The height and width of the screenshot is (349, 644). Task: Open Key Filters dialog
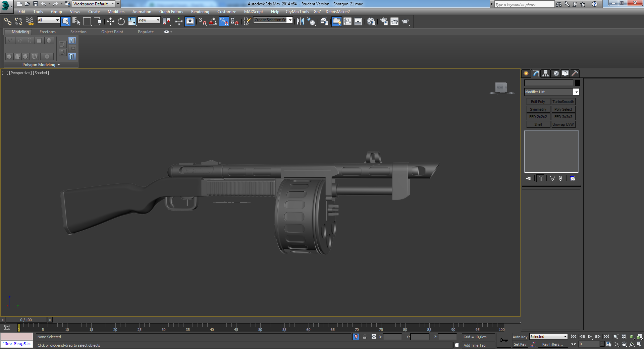pyautogui.click(x=553, y=344)
